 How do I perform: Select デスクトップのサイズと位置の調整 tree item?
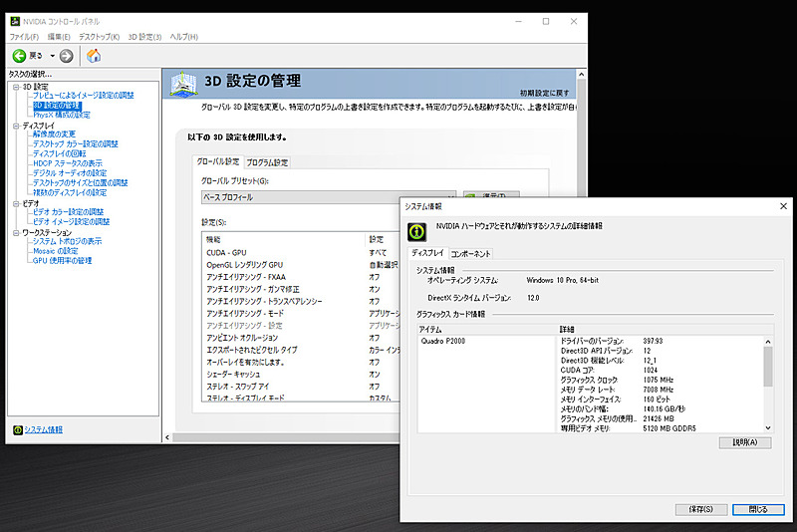(81, 183)
